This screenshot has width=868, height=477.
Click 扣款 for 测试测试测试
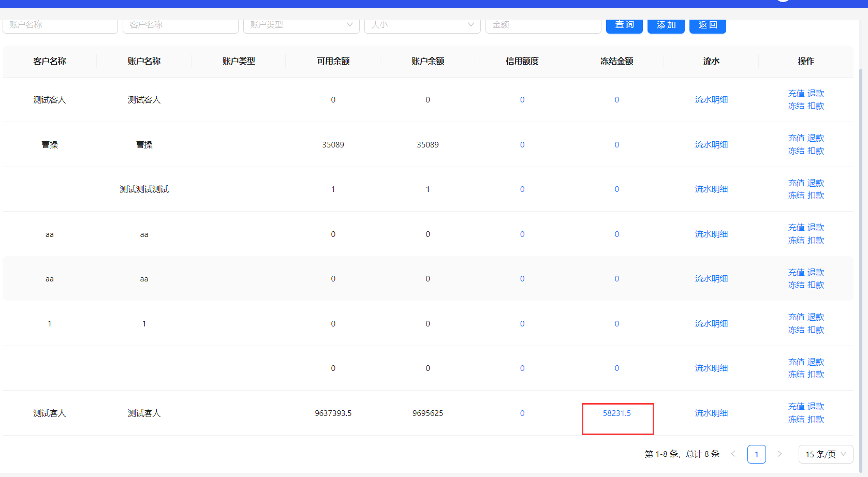(x=816, y=196)
